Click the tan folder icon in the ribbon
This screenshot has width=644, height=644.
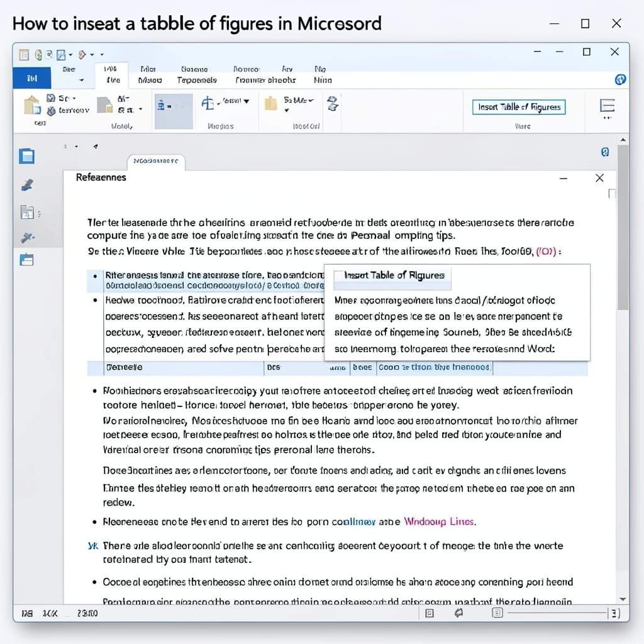pyautogui.click(x=270, y=104)
